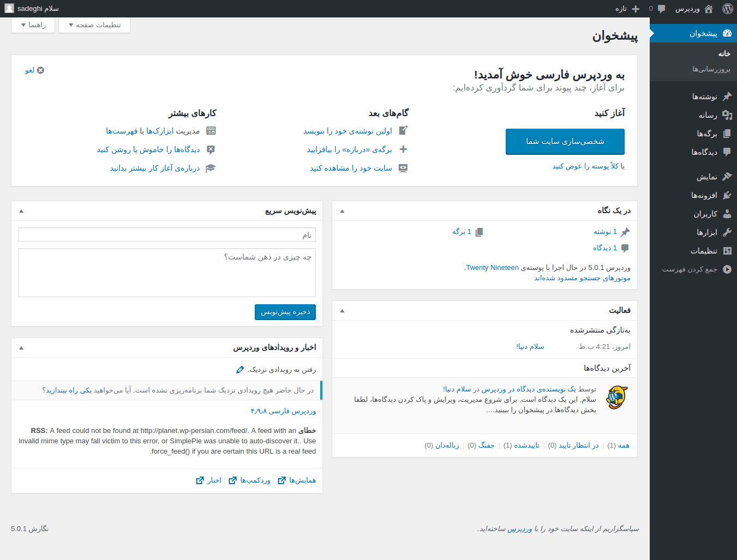The image size is (737, 560).
Task: Open the سلام دنیا! post link
Action: (530, 347)
